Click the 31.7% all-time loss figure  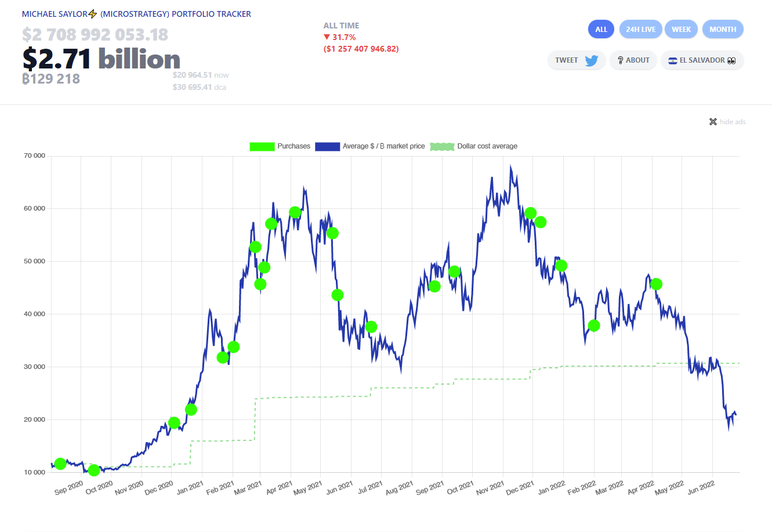340,37
